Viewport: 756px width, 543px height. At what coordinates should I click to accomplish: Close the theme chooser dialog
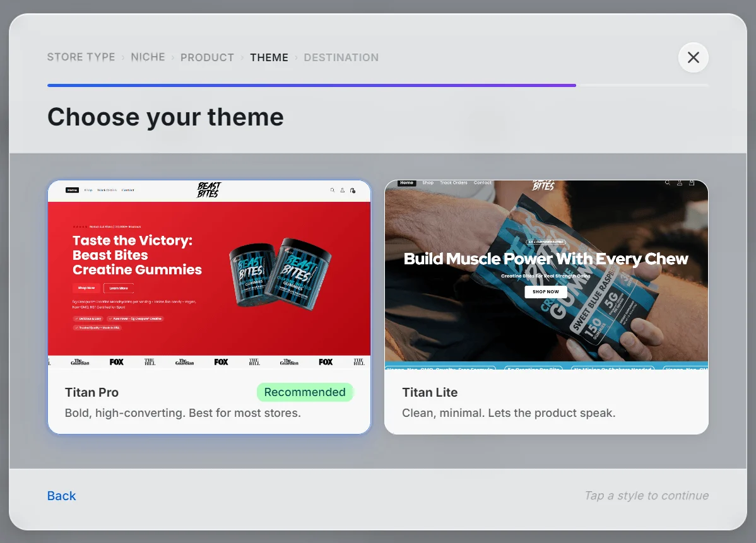coord(693,57)
